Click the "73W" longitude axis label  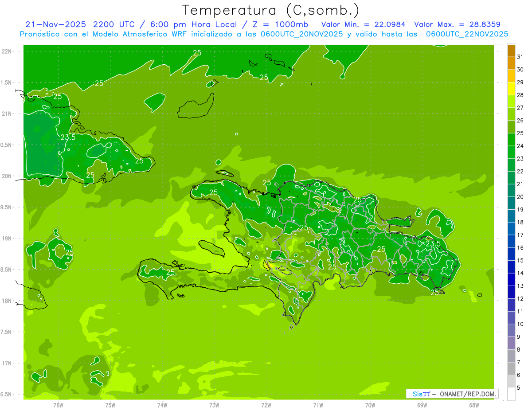tap(214, 405)
